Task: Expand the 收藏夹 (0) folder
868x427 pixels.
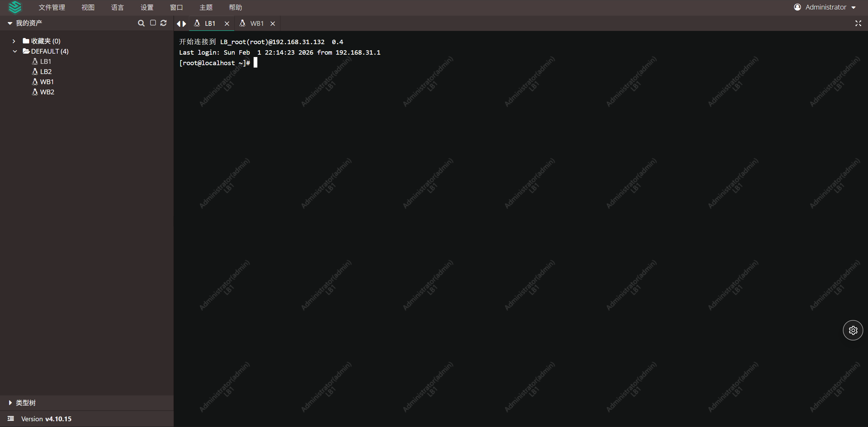Action: (14, 41)
